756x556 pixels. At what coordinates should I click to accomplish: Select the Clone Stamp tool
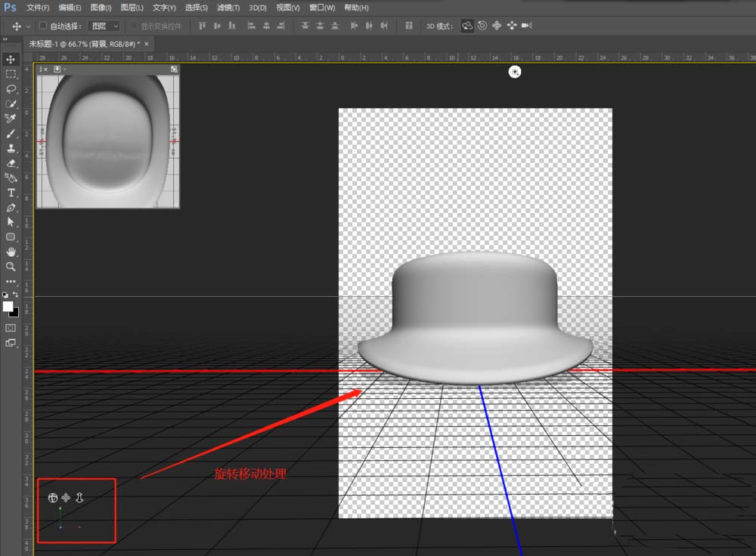[x=11, y=148]
